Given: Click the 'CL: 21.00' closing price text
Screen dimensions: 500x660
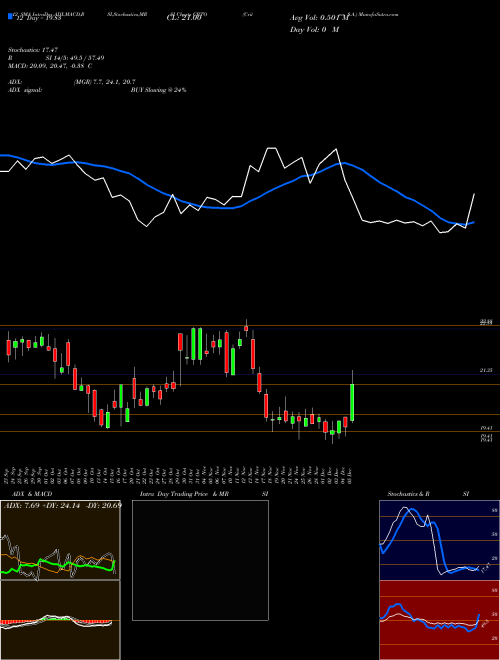Looking at the screenshot, I should point(184,18).
